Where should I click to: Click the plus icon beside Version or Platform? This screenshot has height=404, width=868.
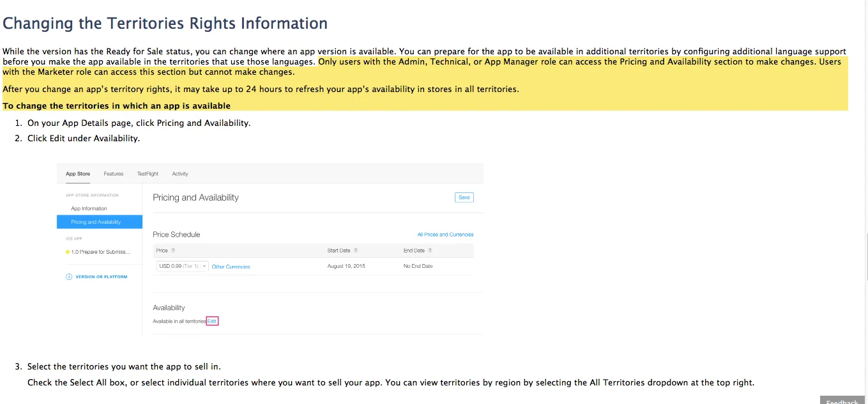click(69, 277)
